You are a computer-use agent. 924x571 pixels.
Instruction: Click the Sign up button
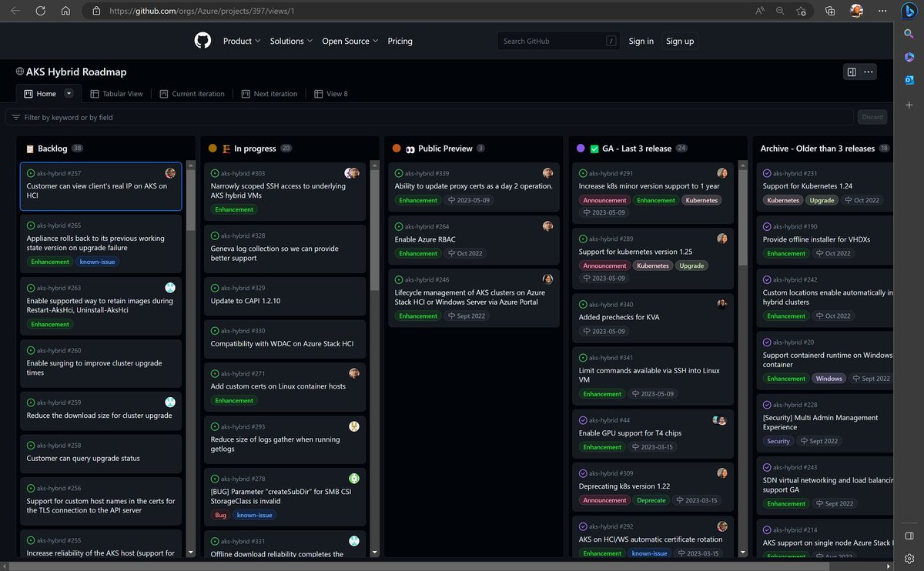coord(679,41)
